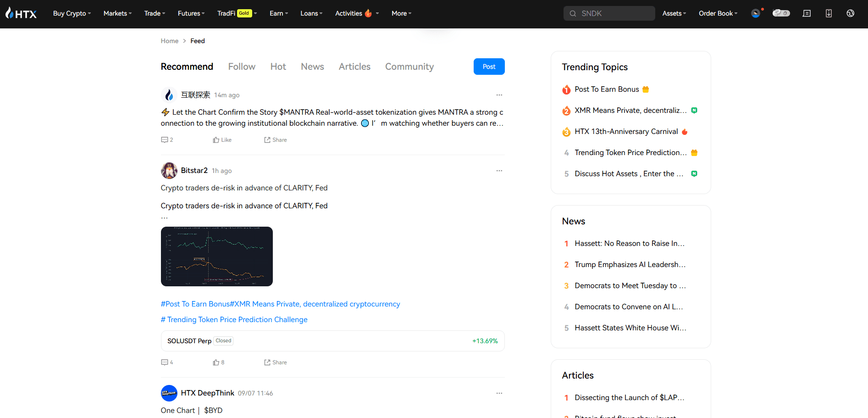Switch to the Hot tab
The width and height of the screenshot is (868, 418).
pos(278,67)
